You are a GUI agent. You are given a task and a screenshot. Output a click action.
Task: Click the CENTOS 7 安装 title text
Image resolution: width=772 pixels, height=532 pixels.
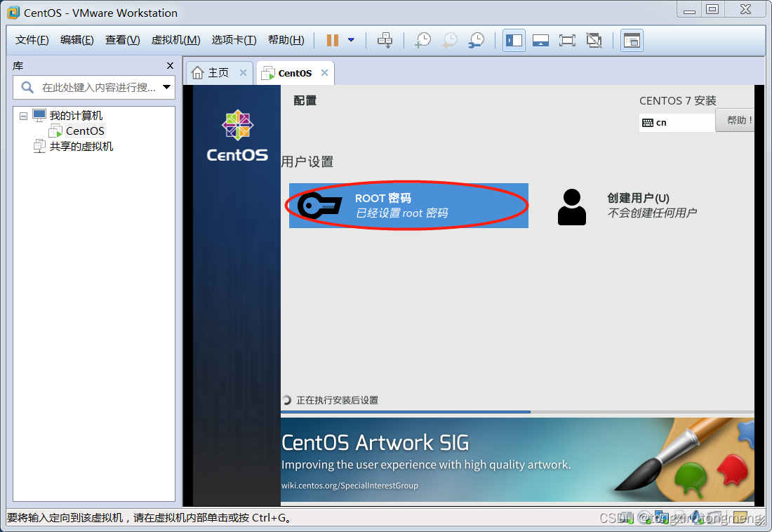point(677,100)
